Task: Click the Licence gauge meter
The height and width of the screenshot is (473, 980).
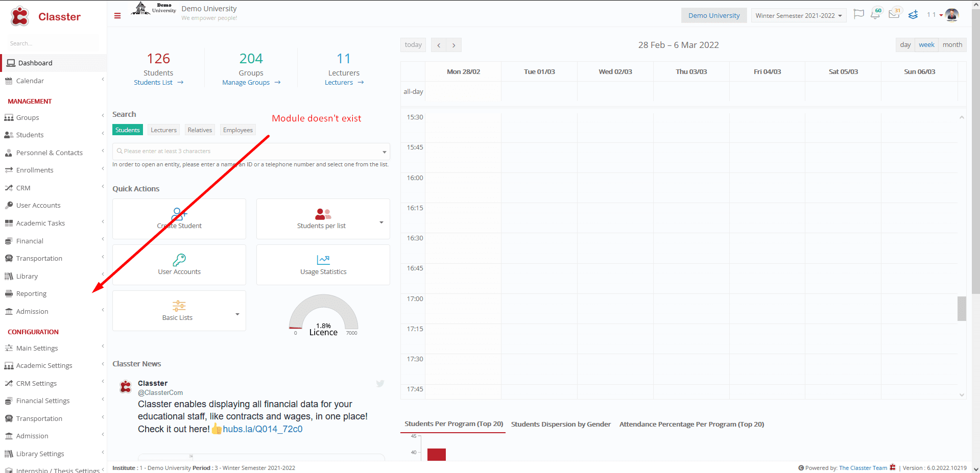Action: (323, 314)
